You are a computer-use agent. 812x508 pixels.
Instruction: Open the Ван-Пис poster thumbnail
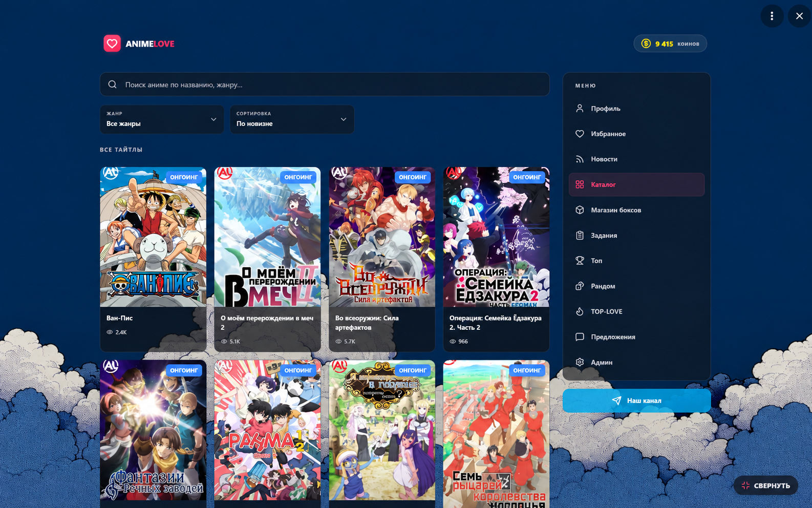point(153,237)
